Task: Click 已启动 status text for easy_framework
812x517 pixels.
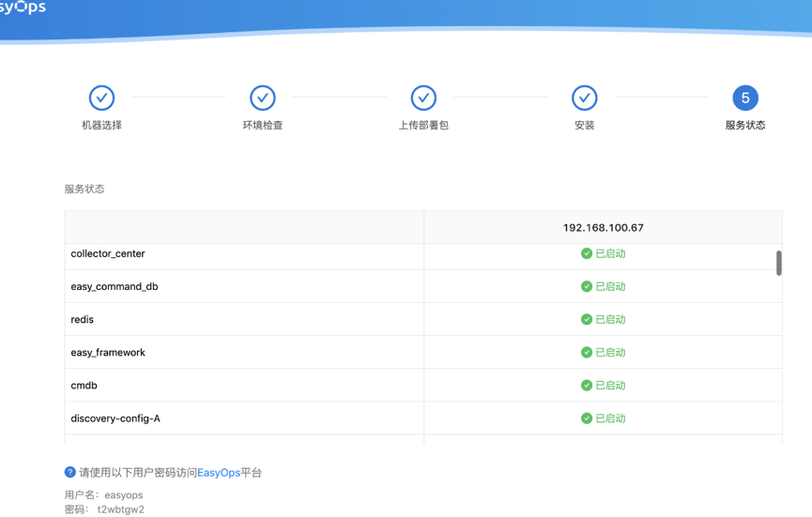Action: pos(610,353)
